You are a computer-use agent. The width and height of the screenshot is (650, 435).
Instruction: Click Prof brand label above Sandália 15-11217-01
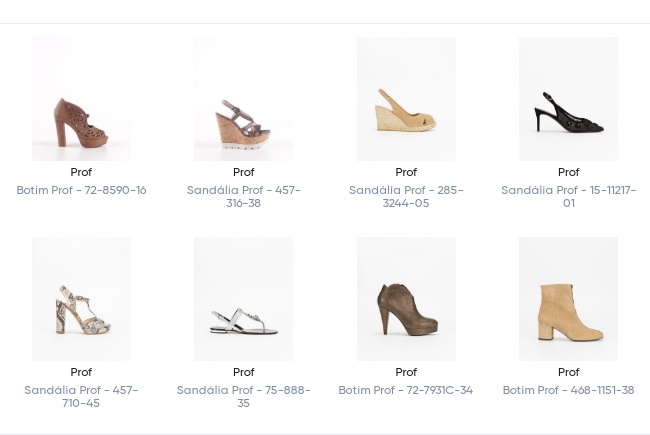(568, 172)
